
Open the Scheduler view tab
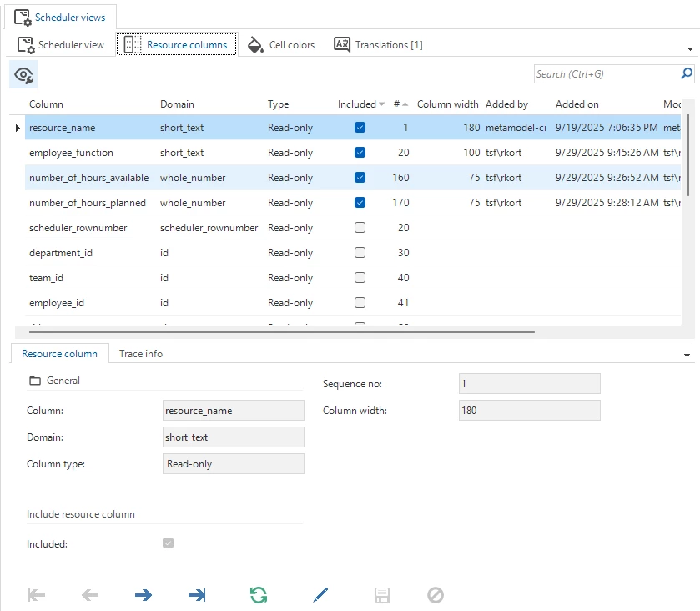tap(62, 45)
